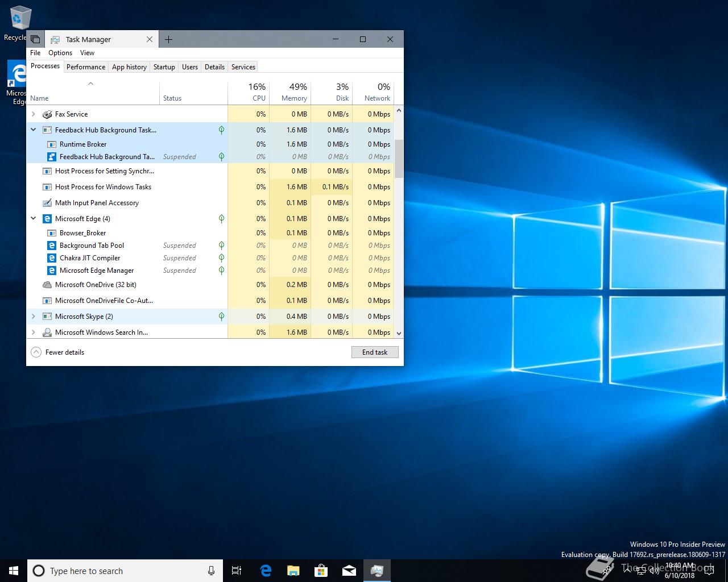Screen dimensions: 728x582
Task: Click the scrollbar down arrow in process list
Action: click(399, 334)
